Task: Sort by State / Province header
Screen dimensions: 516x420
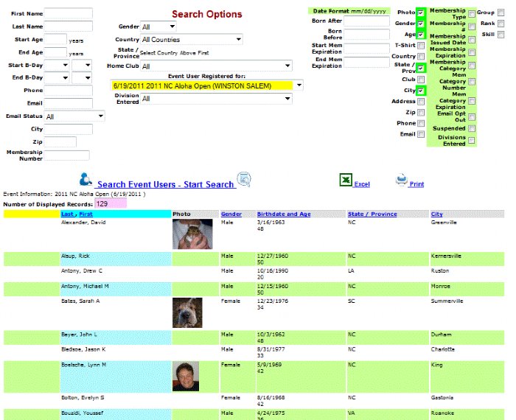Action: 372,214
